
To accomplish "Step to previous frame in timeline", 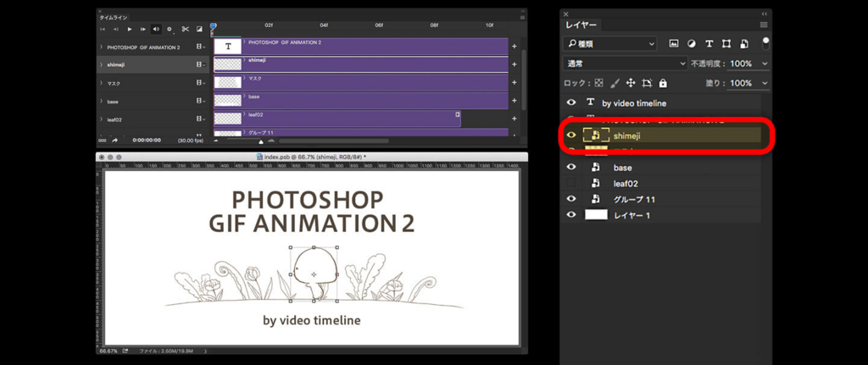I will tap(115, 29).
